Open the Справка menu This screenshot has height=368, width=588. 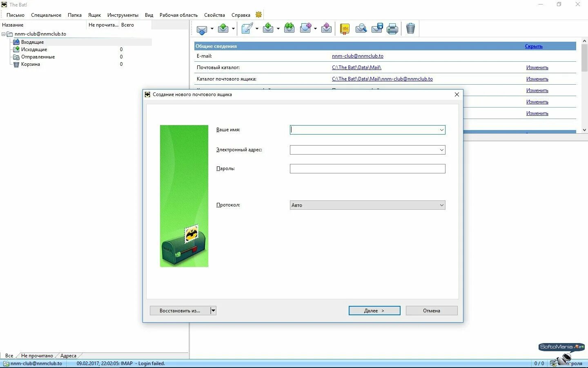click(241, 15)
